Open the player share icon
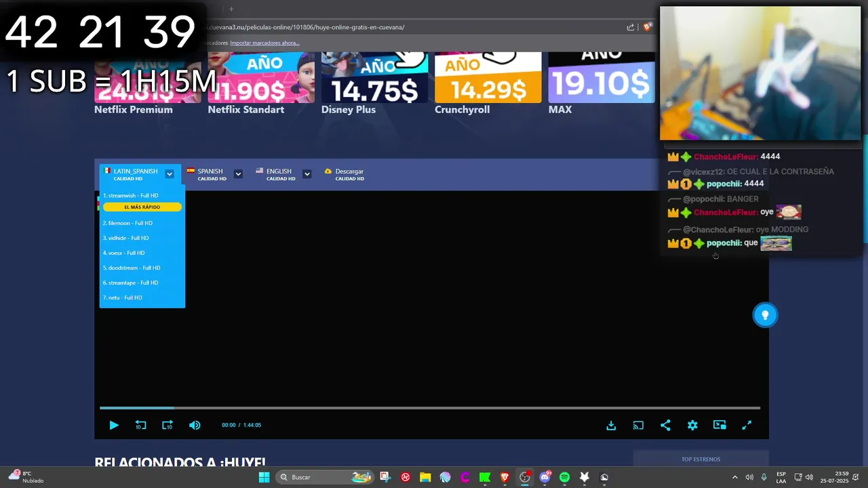Viewport: 868px width, 488px height. (665, 425)
